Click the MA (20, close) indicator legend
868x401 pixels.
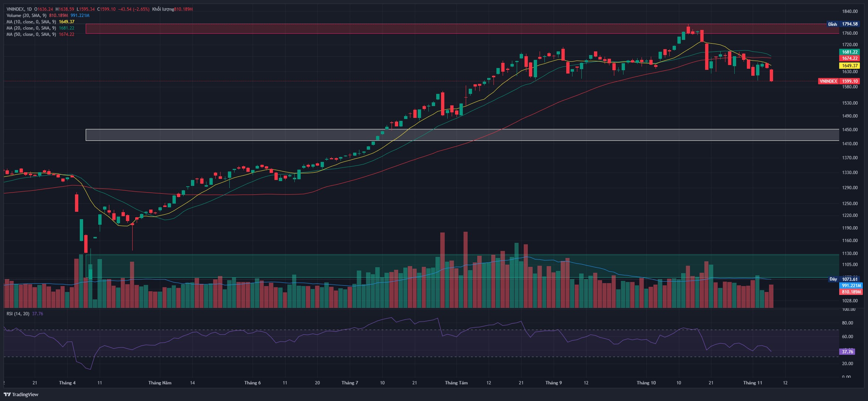tap(31, 28)
